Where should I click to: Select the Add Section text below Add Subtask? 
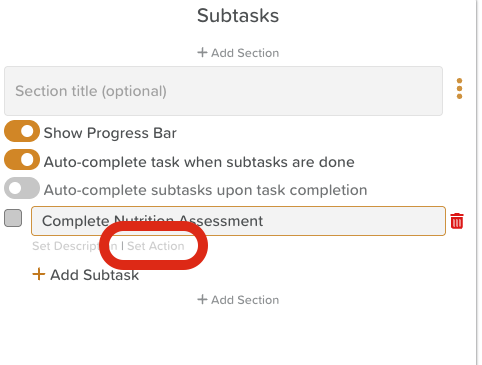[x=245, y=300]
